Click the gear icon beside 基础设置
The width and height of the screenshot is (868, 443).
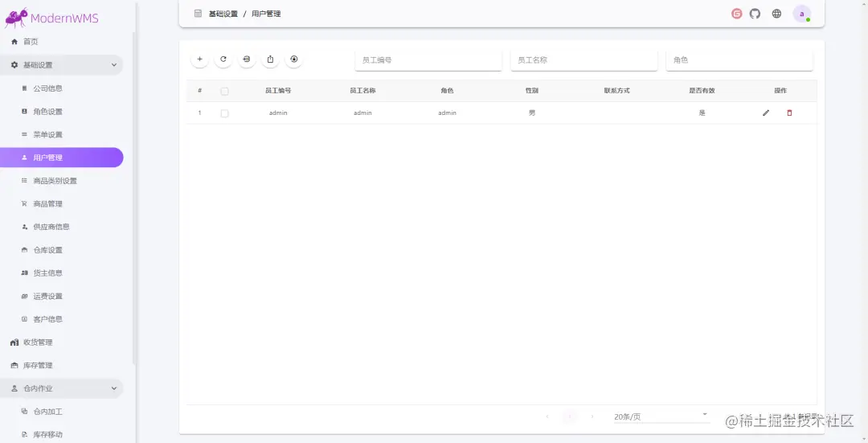point(14,65)
